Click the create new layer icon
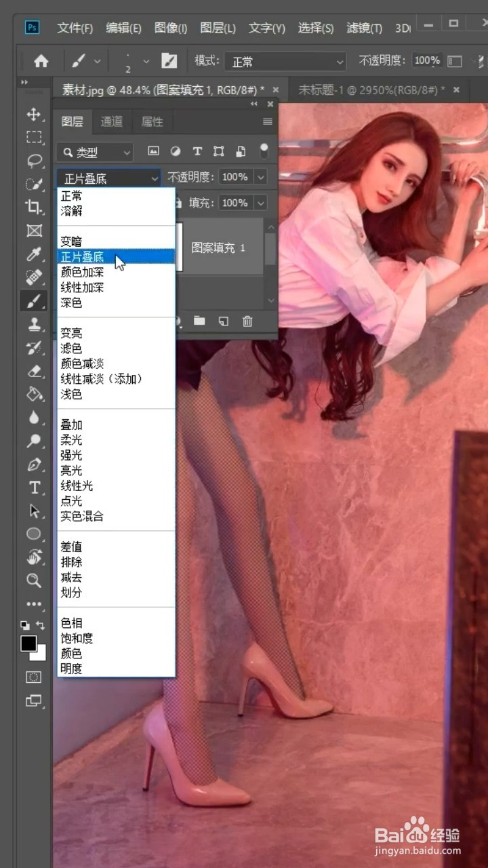488x868 pixels. click(223, 321)
